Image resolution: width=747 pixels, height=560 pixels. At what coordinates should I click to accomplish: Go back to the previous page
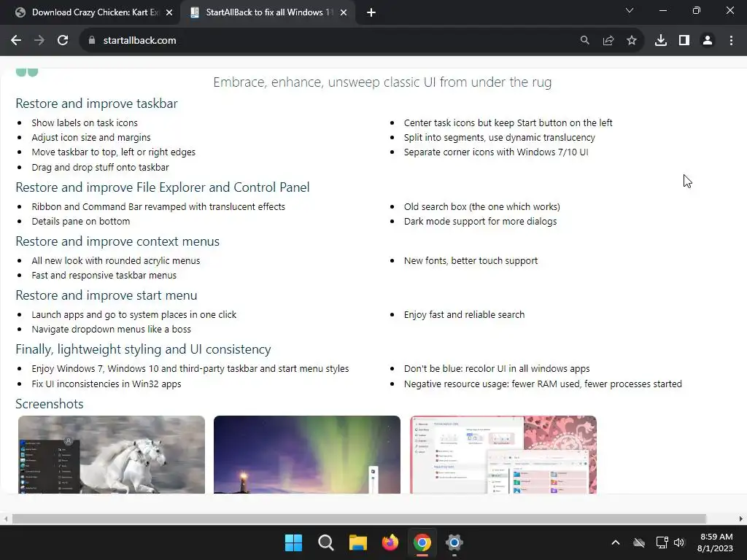click(x=16, y=41)
